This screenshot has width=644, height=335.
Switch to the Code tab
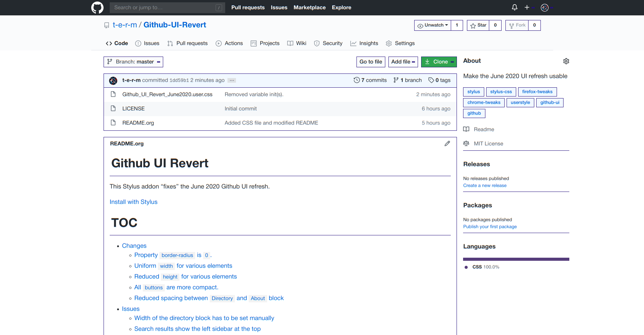(117, 43)
